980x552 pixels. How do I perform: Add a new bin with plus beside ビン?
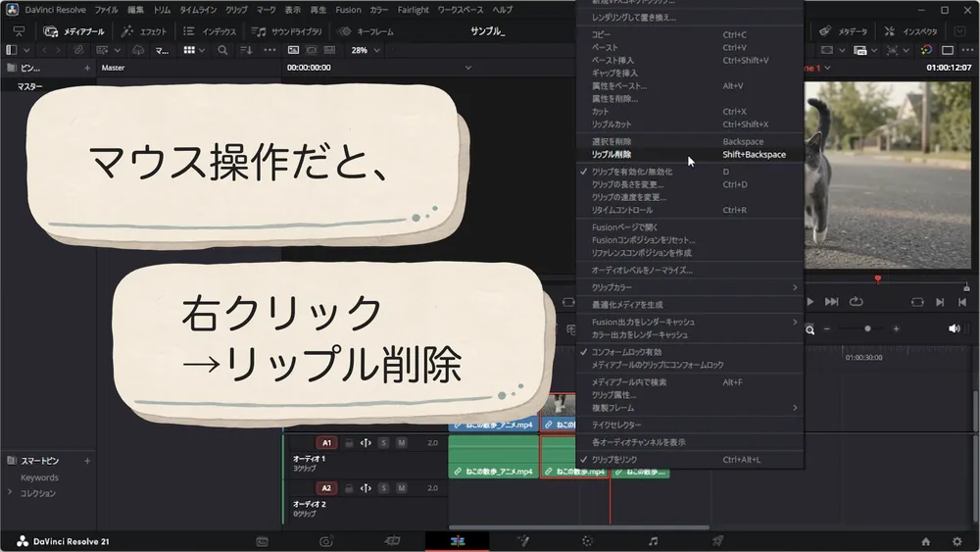[x=87, y=68]
